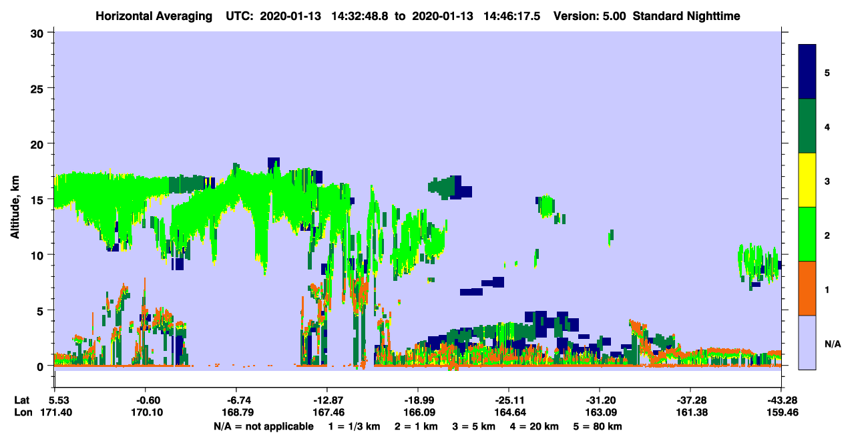Click the dark blue colorbar segment labeled 5
The height and width of the screenshot is (445, 868).
pyautogui.click(x=807, y=72)
